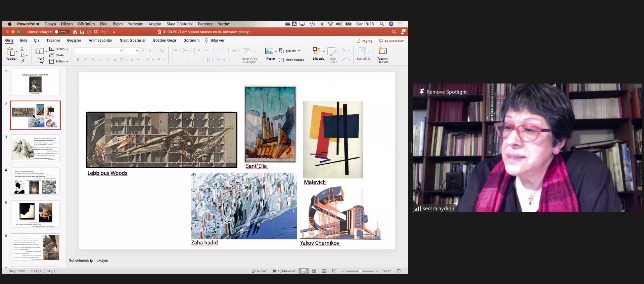Click the bold K formatting icon
The image size is (644, 284).
click(78, 60)
